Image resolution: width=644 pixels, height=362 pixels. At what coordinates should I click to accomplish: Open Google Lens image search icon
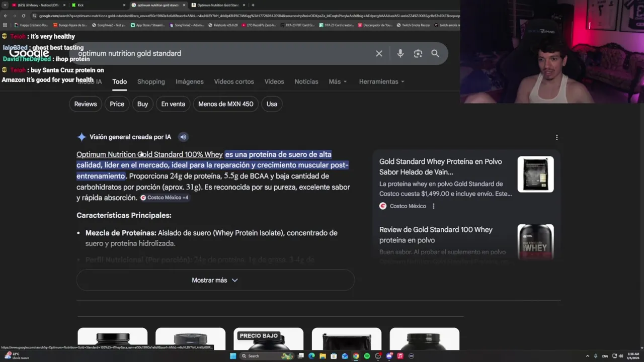click(x=418, y=53)
